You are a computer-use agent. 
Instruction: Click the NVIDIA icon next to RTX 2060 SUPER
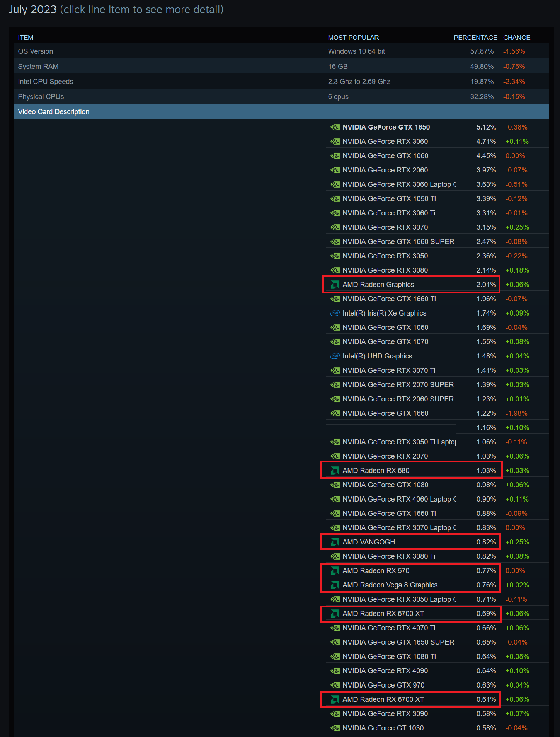(335, 399)
